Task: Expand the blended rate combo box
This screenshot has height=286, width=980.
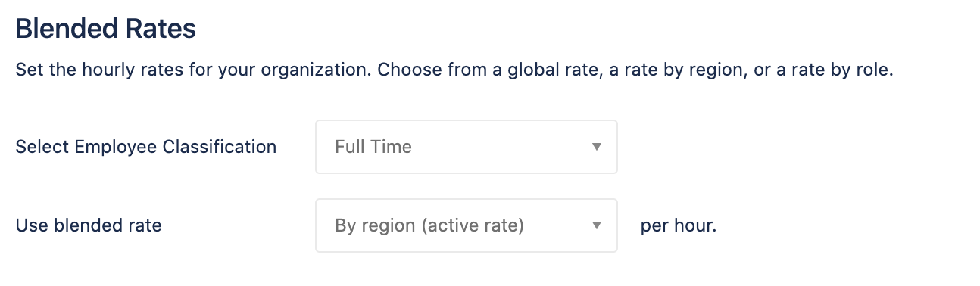Action: [x=466, y=225]
